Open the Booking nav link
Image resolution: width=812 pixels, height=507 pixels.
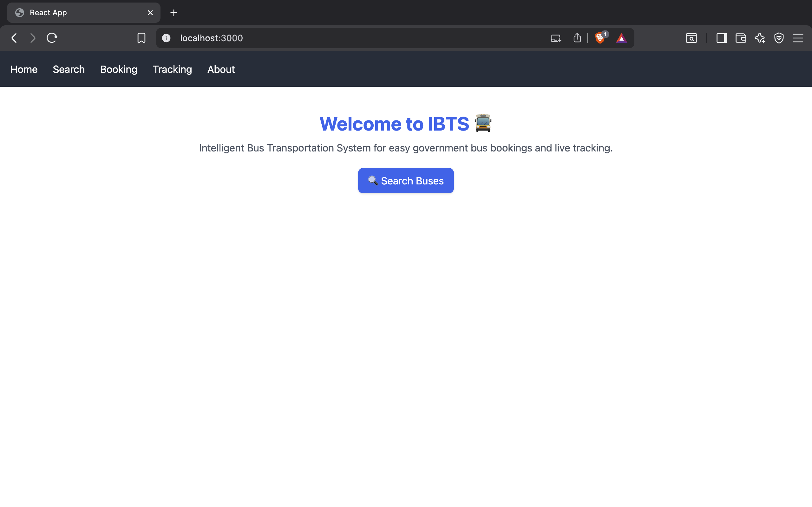pos(118,69)
